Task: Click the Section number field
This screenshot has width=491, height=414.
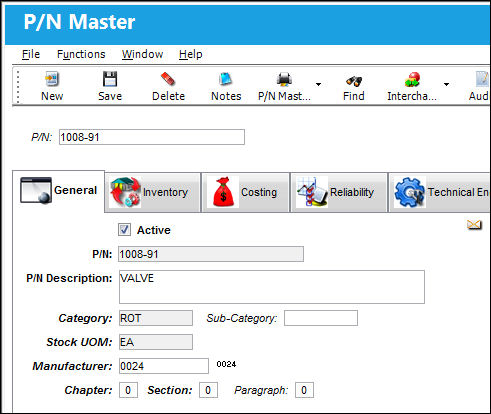Action: 208,390
